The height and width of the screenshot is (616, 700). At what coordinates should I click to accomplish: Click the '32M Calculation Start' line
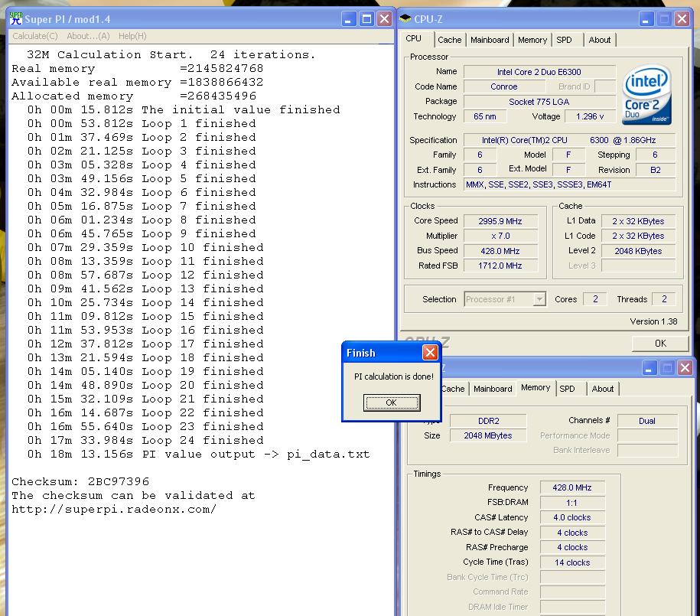171,54
